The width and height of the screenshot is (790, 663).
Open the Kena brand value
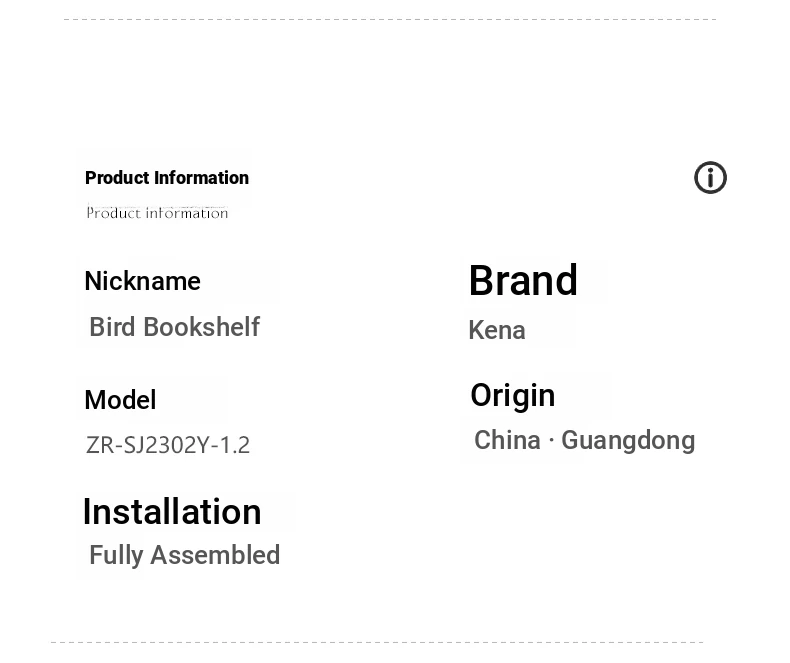[497, 330]
